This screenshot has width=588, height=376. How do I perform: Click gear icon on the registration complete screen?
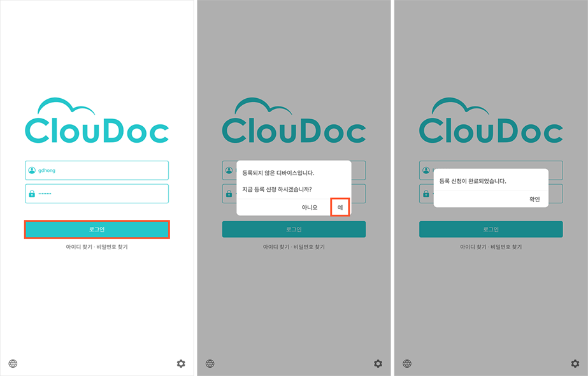[575, 364]
